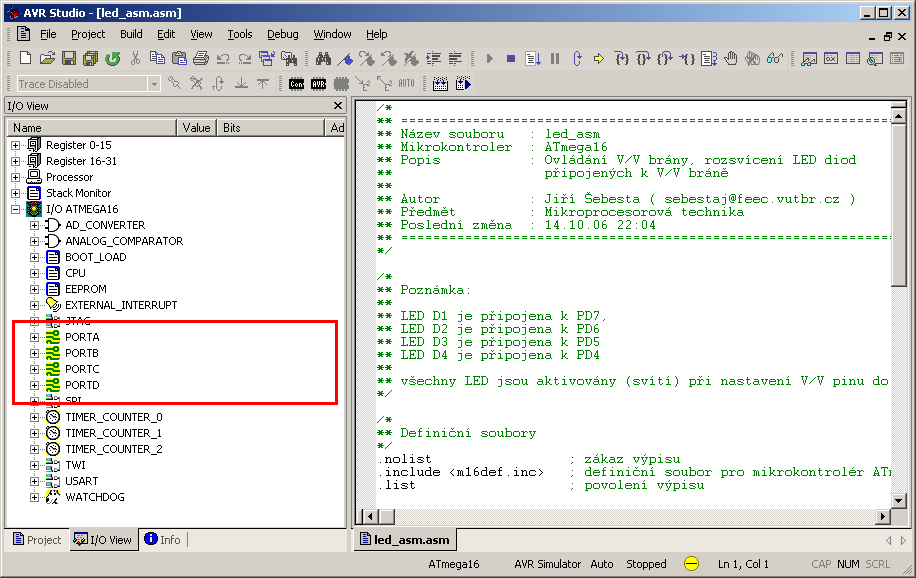916x578 pixels.
Task: Click the Redo icon
Action: tap(245, 58)
